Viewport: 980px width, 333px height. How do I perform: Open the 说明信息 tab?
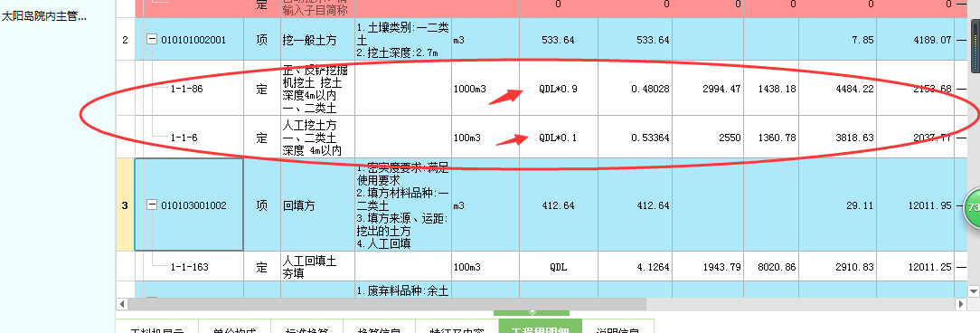(x=618, y=326)
